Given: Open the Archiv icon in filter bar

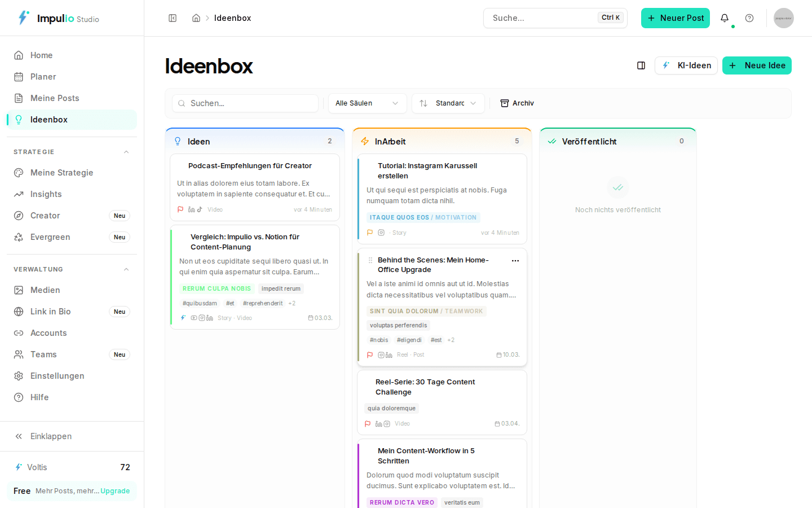Looking at the screenshot, I should point(505,103).
